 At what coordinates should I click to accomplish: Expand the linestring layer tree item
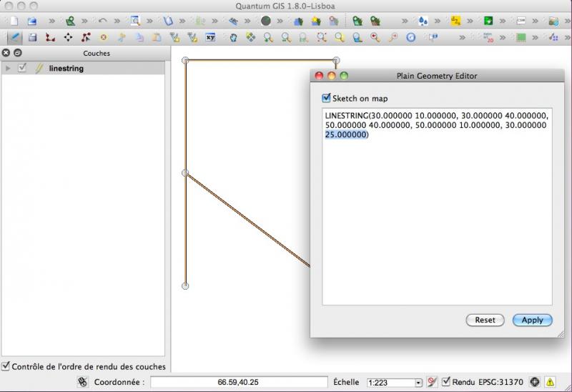coord(8,68)
